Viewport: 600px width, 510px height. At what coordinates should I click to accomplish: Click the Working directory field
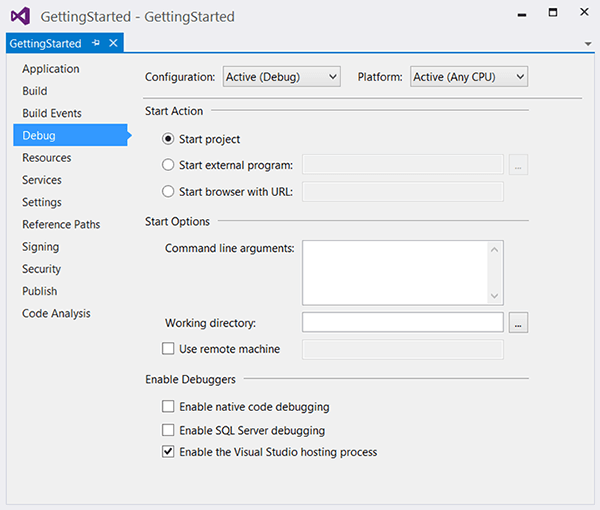pos(403,322)
